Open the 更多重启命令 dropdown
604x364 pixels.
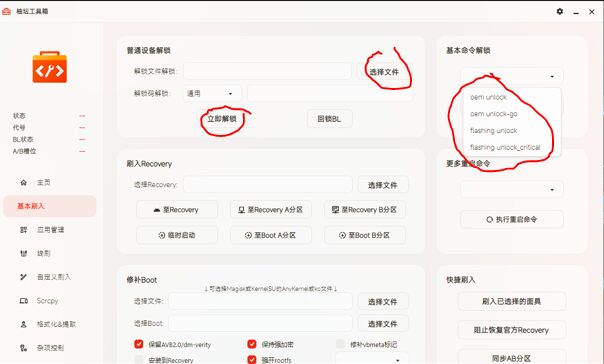coord(512,190)
